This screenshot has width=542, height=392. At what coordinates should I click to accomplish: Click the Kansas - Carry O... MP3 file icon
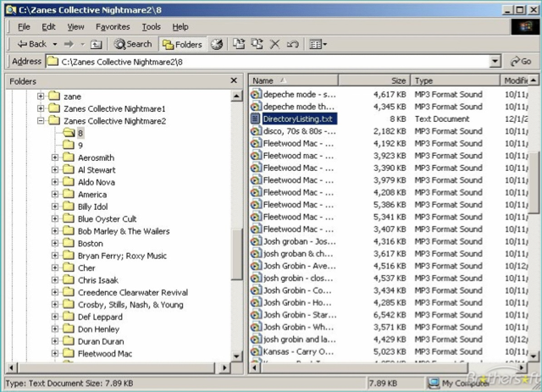[x=256, y=351]
